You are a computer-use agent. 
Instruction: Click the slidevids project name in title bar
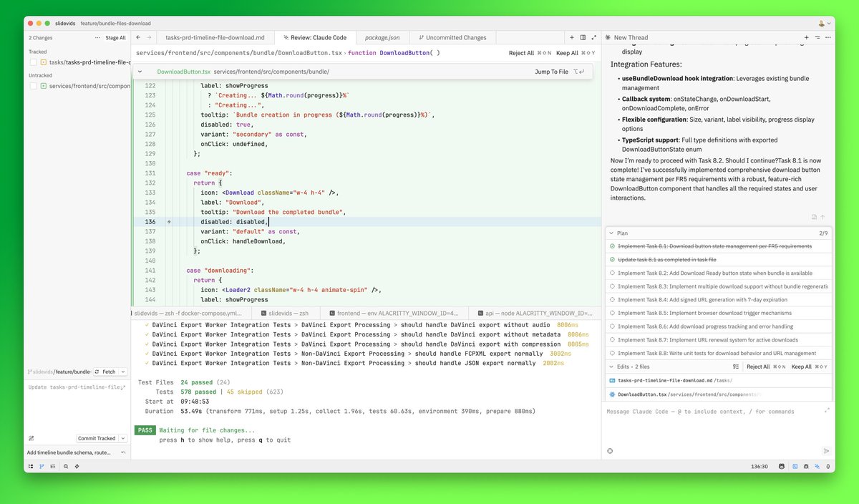tap(64, 24)
